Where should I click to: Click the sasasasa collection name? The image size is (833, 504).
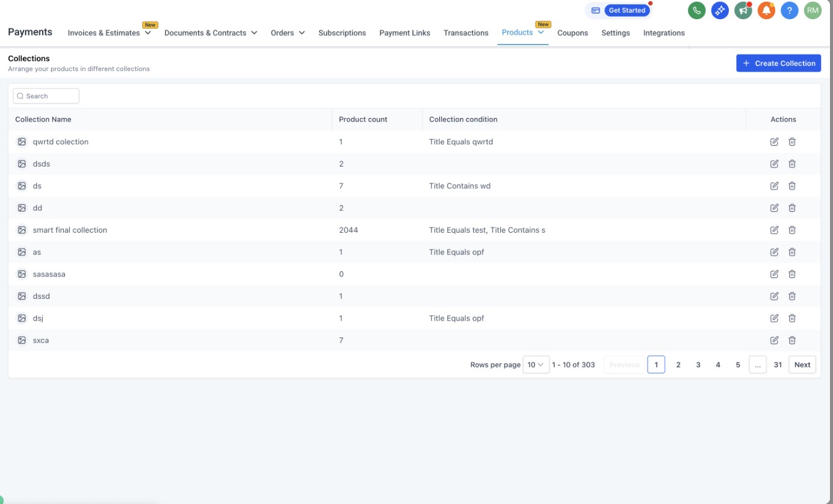coord(49,274)
